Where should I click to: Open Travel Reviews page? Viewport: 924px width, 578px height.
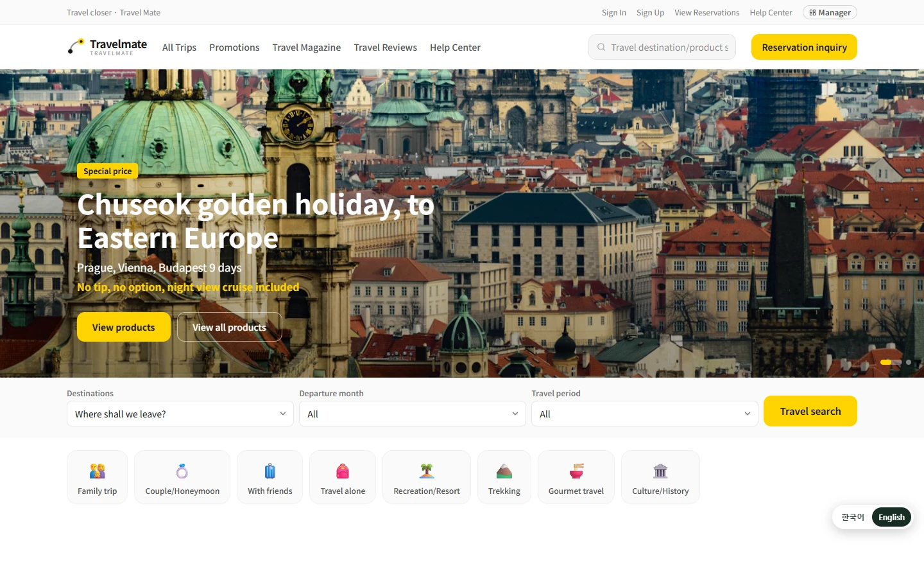click(385, 48)
